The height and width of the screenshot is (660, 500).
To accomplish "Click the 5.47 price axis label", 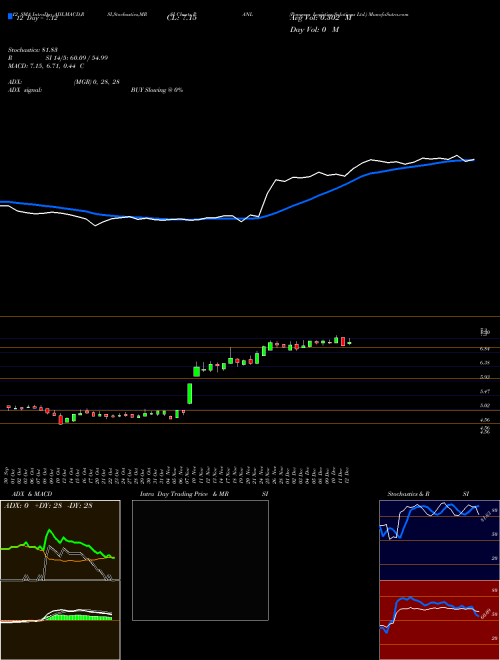I will point(484,391).
